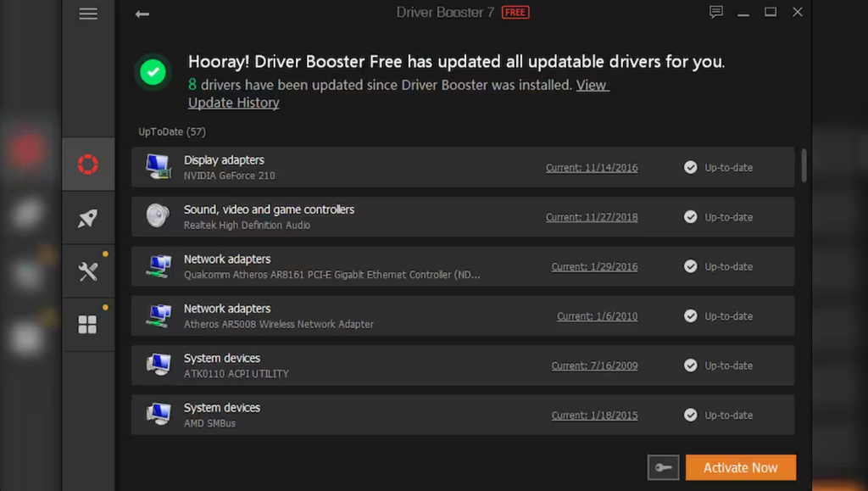Open the View Update History link
Viewport: 868px width, 491px height.
click(x=233, y=103)
